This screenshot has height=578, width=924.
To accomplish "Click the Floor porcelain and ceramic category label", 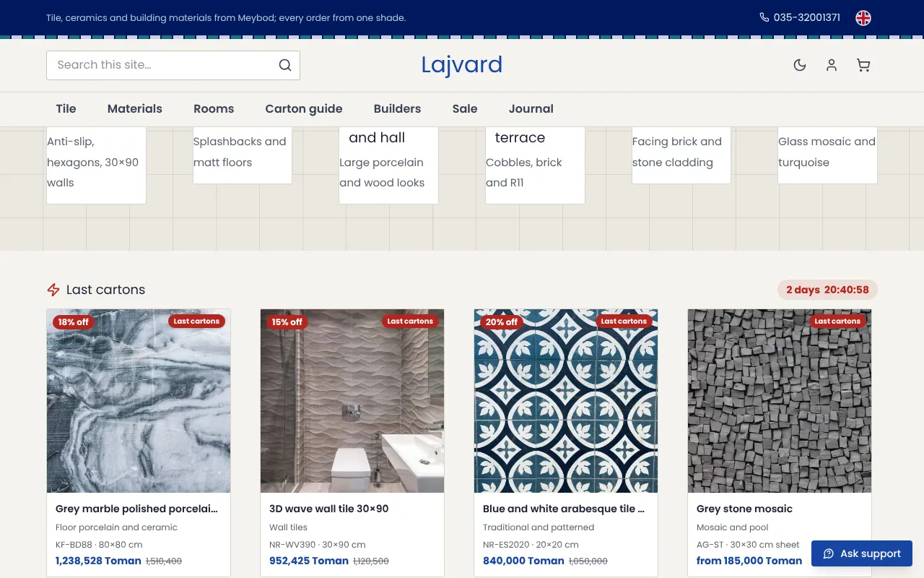I will tap(116, 527).
